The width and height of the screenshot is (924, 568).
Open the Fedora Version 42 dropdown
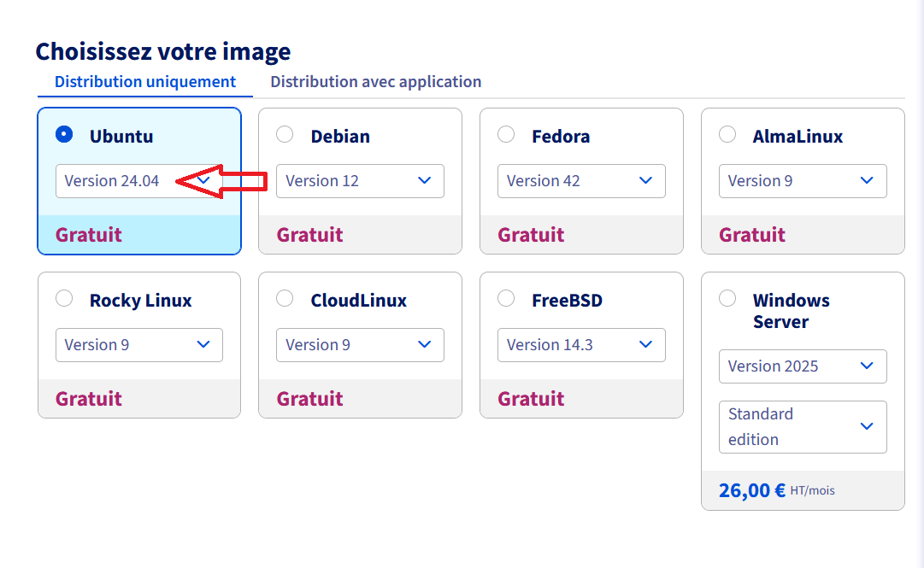(x=581, y=181)
